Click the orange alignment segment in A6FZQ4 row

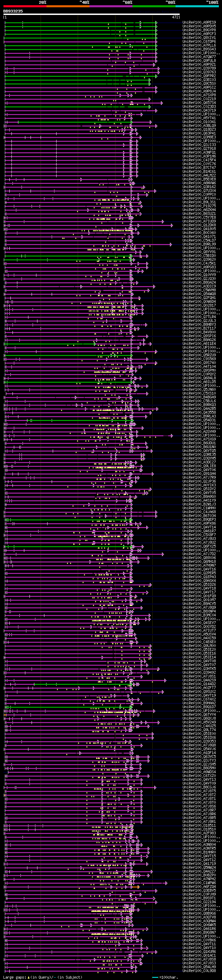(136, 887)
